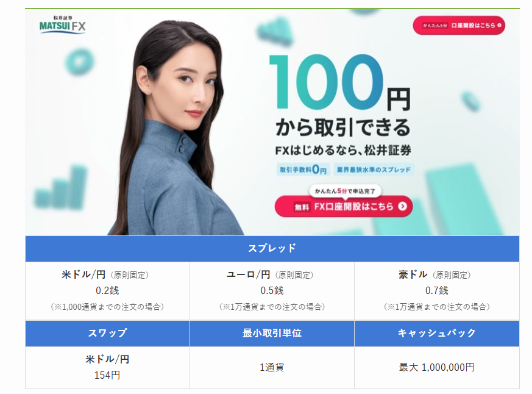The image size is (532, 394).
Task: Click the top-right 口座開設はこちら button
Action: pyautogui.click(x=459, y=26)
